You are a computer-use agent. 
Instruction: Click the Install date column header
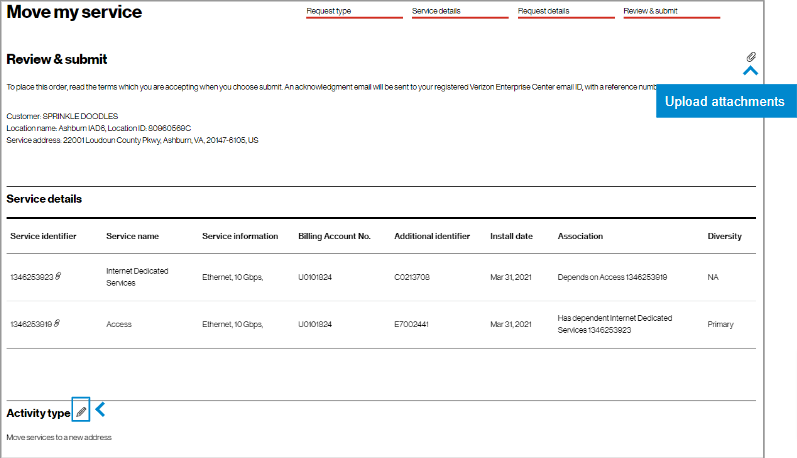511,236
